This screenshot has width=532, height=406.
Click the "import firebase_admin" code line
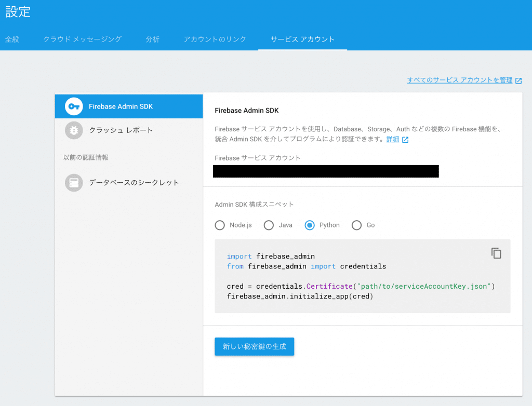(x=271, y=256)
